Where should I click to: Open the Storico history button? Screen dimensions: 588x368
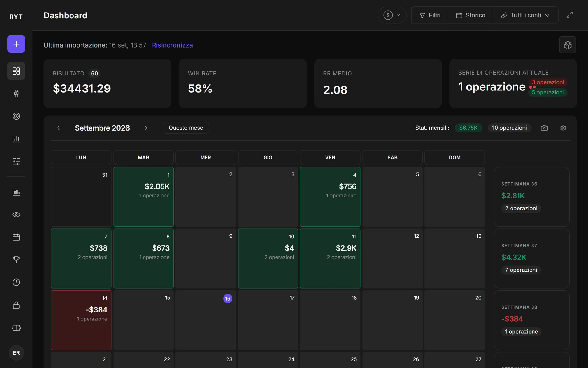coord(471,15)
